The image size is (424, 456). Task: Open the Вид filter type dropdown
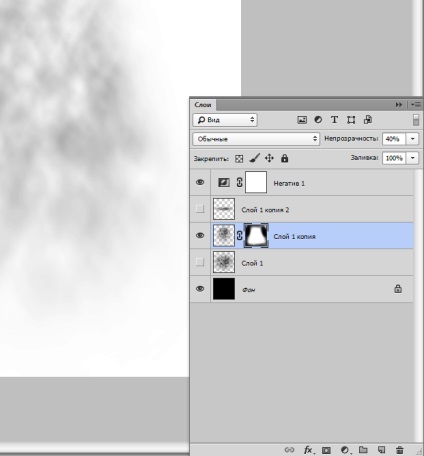[225, 120]
